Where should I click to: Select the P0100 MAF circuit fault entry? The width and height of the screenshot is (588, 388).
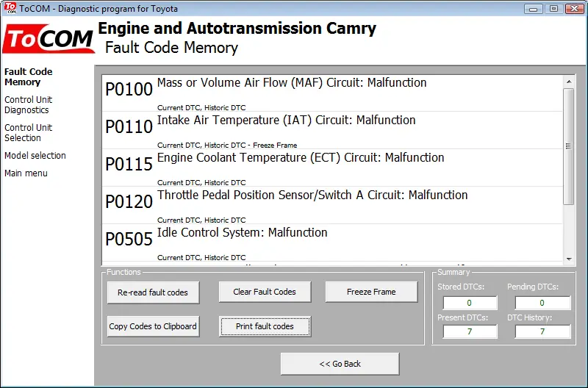click(x=332, y=93)
